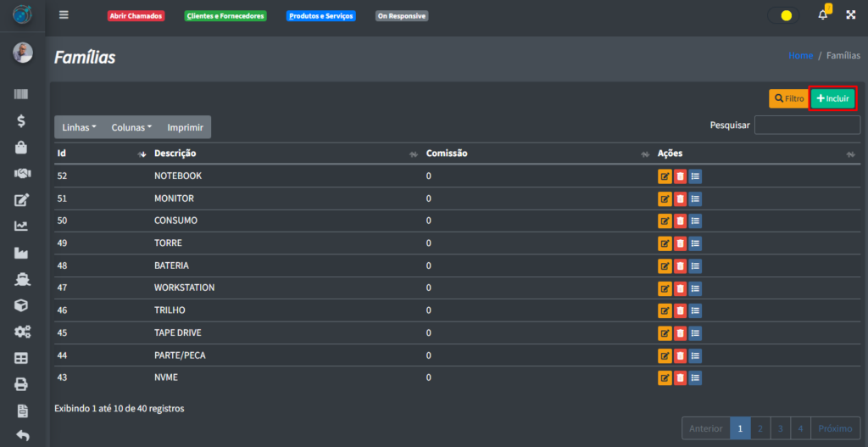The width and height of the screenshot is (868, 447).
Task: Toggle the light/dark theme switch
Action: pyautogui.click(x=783, y=15)
